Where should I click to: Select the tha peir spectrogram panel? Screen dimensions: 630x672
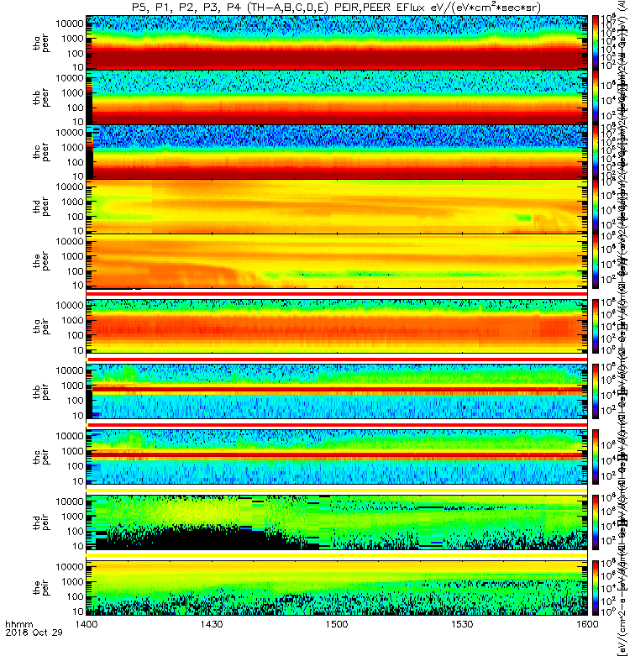click(337, 326)
